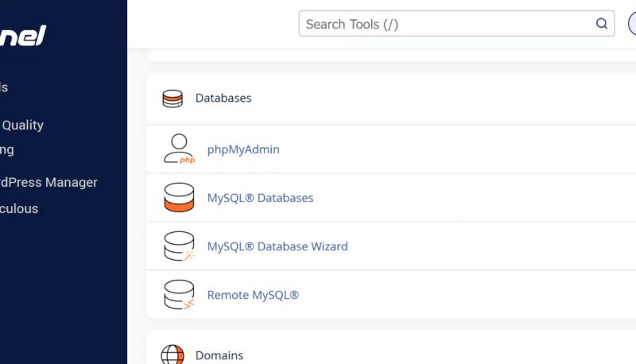Click the Remote MySQL icon
The height and width of the screenshot is (364, 636).
tap(179, 295)
